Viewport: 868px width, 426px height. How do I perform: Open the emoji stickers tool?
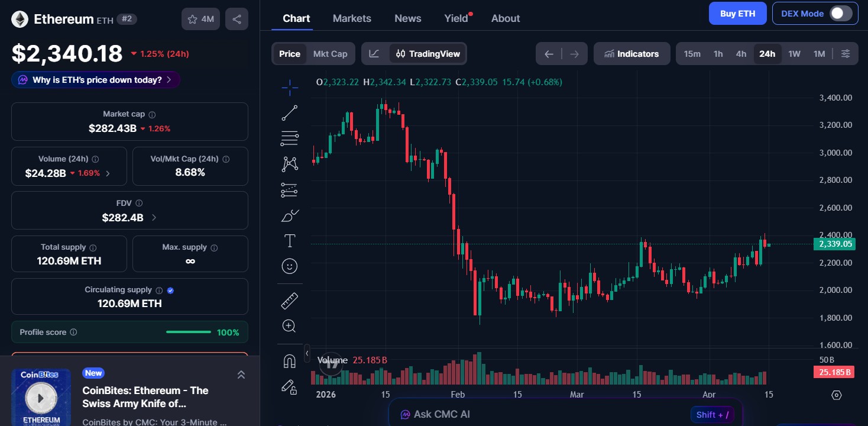click(290, 266)
